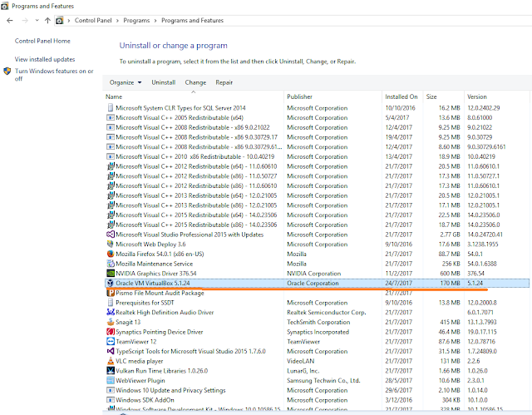Click the Realtek High Definition Audio icon
The image size is (532, 415).
pos(111,312)
